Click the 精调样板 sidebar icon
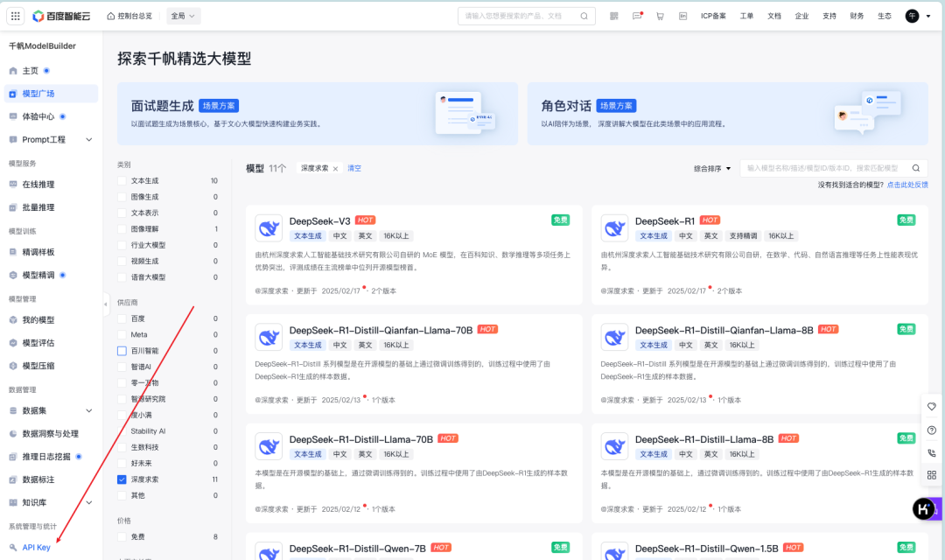Screen dimensions: 945x560 (x=13, y=252)
